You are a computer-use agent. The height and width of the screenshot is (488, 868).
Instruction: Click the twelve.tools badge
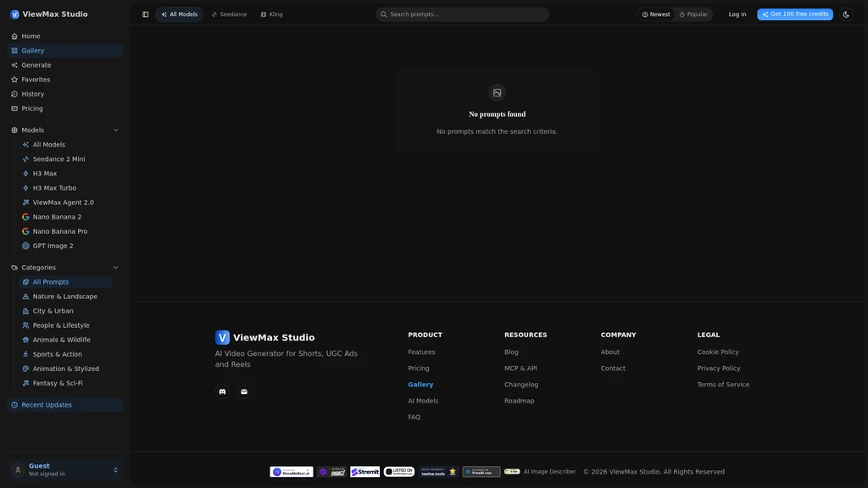click(438, 472)
